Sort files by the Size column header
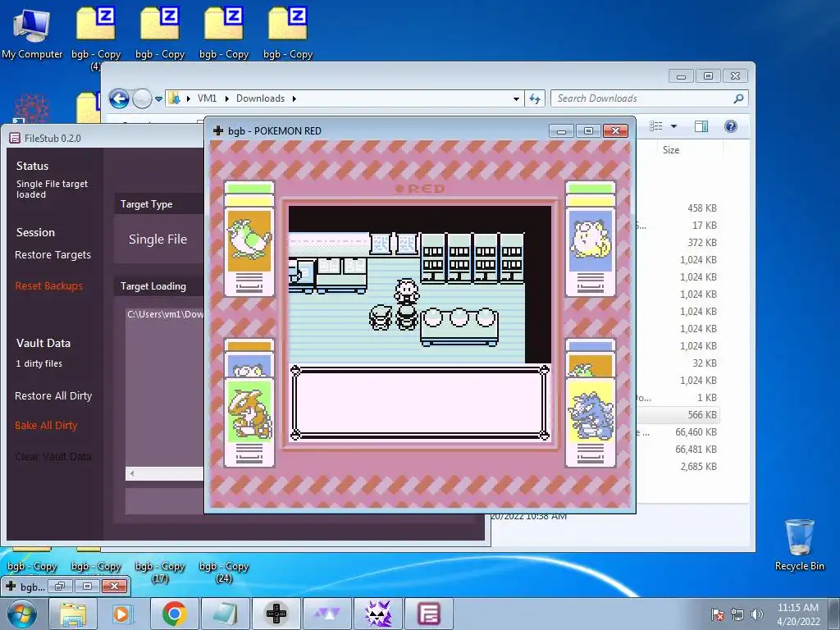The width and height of the screenshot is (840, 630). [671, 150]
